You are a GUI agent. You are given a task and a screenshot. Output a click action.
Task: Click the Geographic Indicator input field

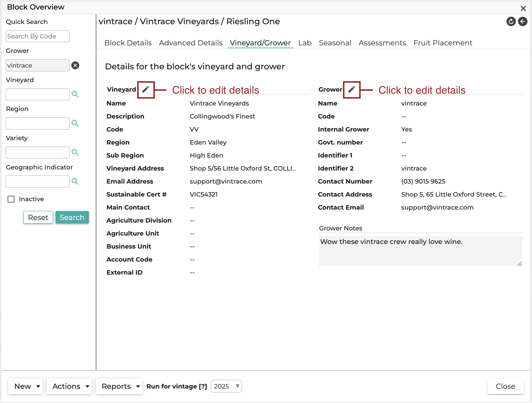(38, 182)
